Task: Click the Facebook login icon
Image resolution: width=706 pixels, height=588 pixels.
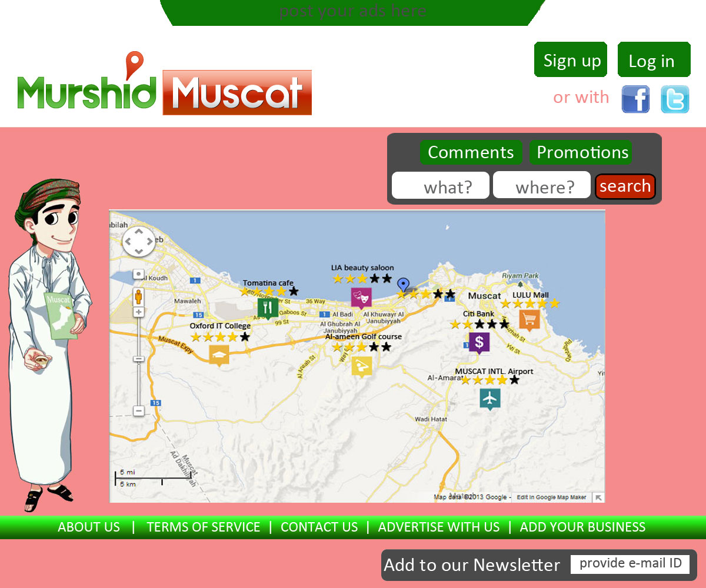Action: tap(635, 99)
